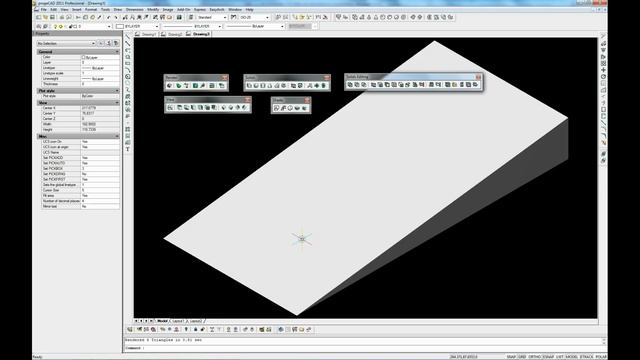The image size is (640, 360).
Task: Toggle MODEL in the status bar
Action: tap(571, 357)
